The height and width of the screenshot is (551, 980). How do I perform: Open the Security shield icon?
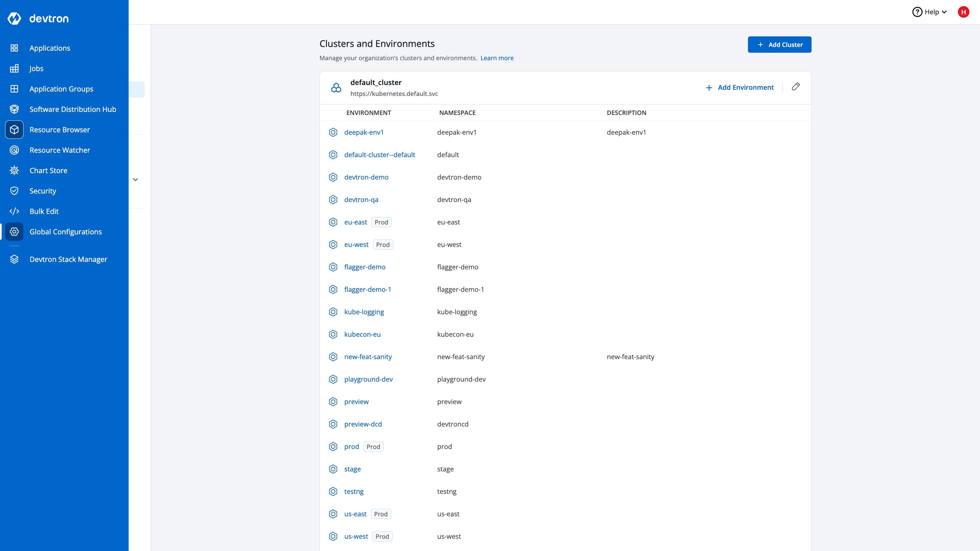click(14, 191)
